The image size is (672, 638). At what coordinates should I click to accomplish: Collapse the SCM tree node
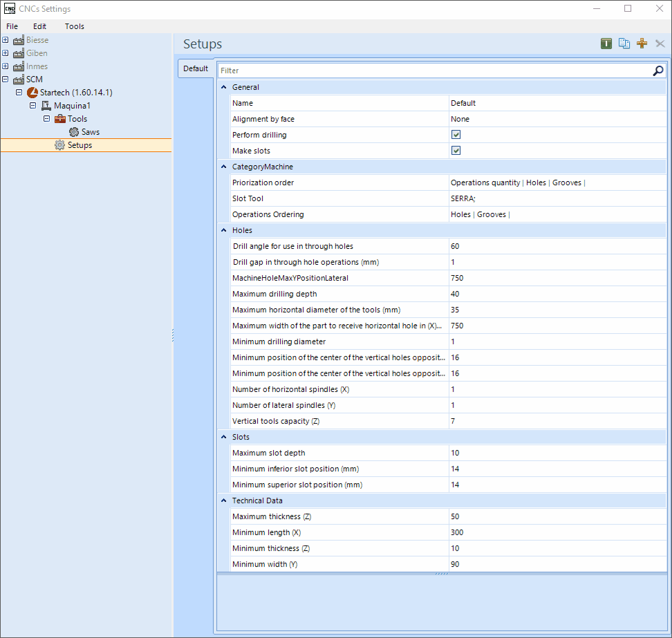click(5, 79)
